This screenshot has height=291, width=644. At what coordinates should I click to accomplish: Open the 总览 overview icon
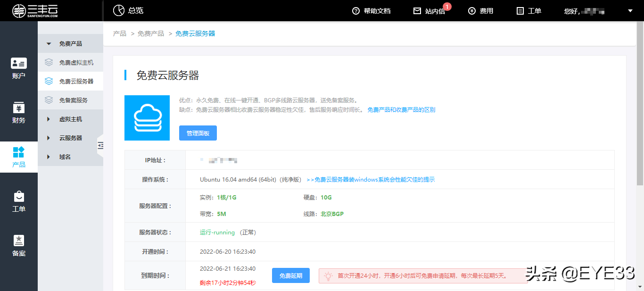(119, 10)
